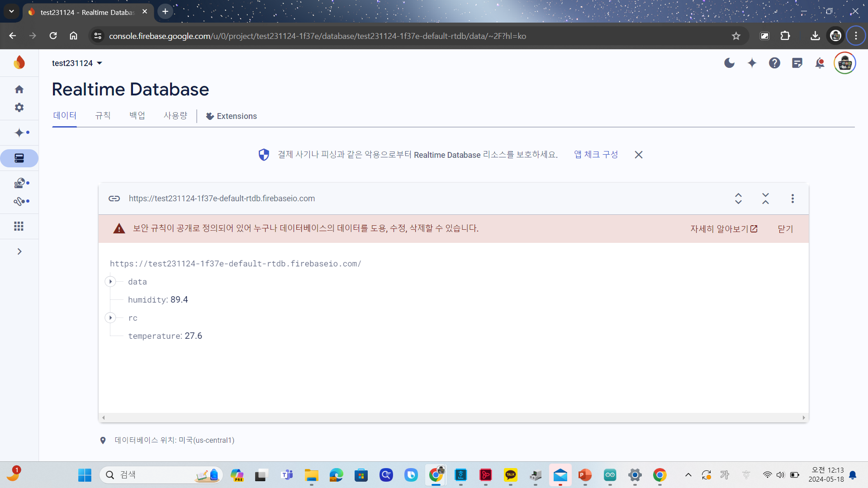868x488 pixels.
Task: Open PowerPoint from taskbar
Action: coord(585,475)
